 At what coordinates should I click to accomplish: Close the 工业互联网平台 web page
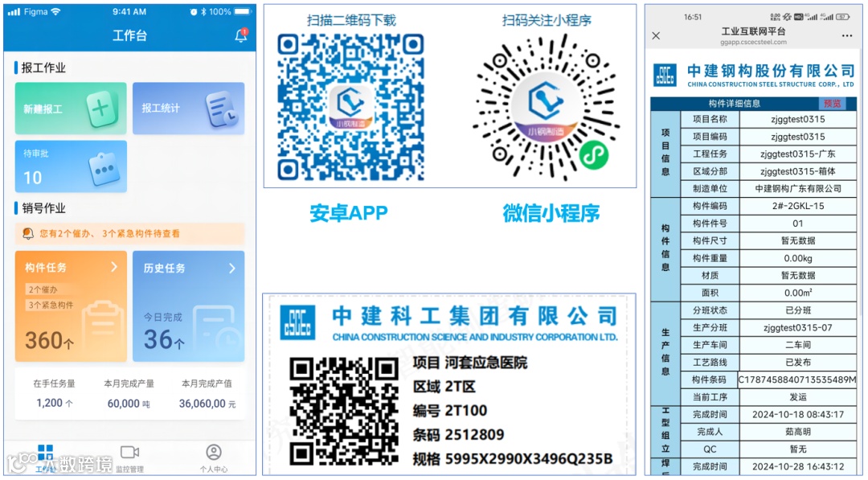click(656, 36)
